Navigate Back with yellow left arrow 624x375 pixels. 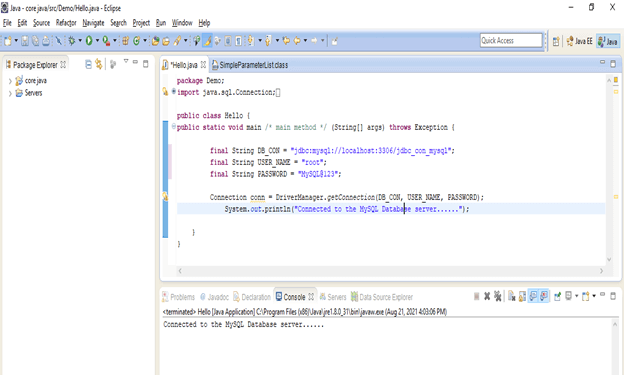pos(297,41)
